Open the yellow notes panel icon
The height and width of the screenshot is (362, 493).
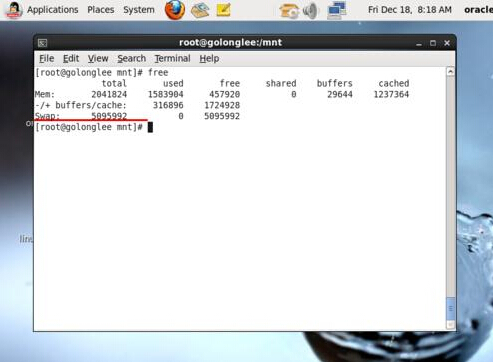point(223,10)
